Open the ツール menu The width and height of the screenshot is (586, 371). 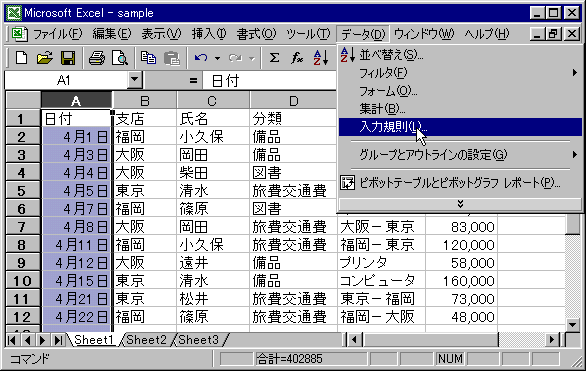[308, 34]
